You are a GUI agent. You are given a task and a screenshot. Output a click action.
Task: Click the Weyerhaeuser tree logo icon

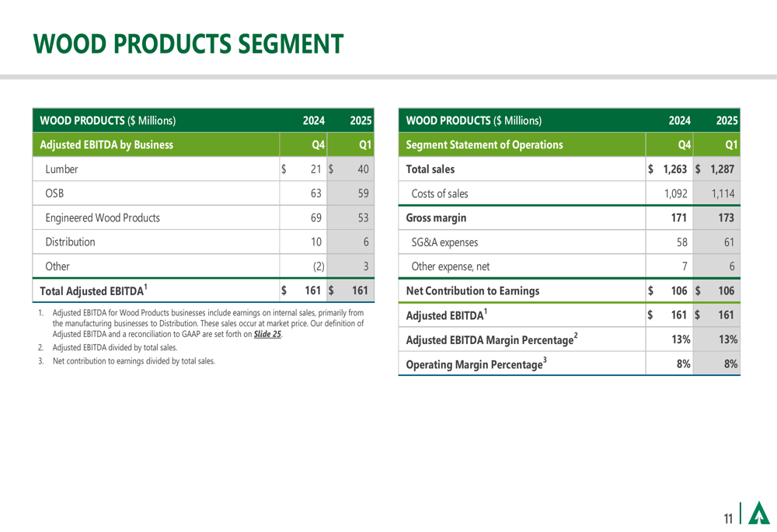(758, 513)
